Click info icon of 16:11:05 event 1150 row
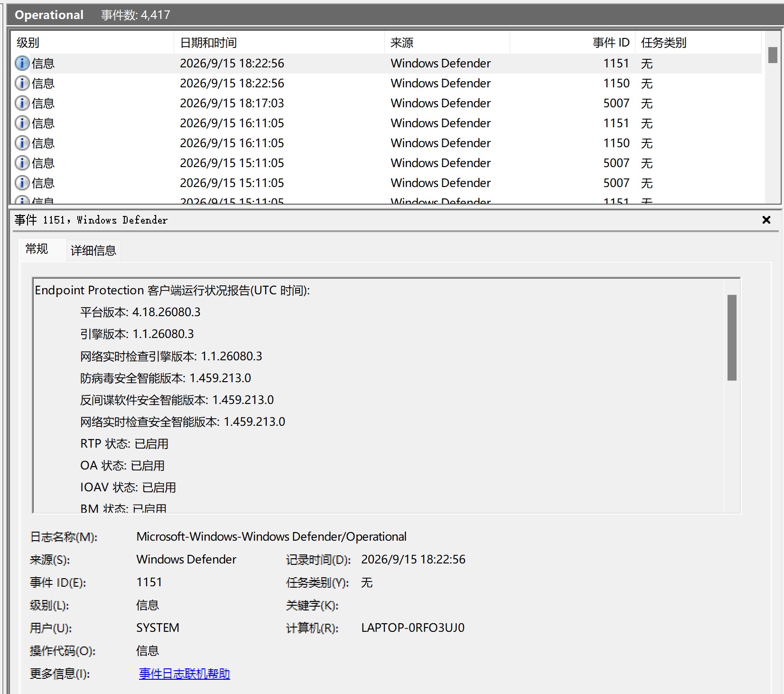 (x=22, y=143)
